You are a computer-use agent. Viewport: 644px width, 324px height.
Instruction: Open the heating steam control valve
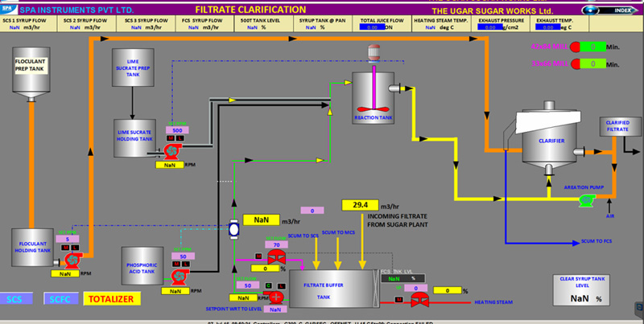click(x=419, y=299)
